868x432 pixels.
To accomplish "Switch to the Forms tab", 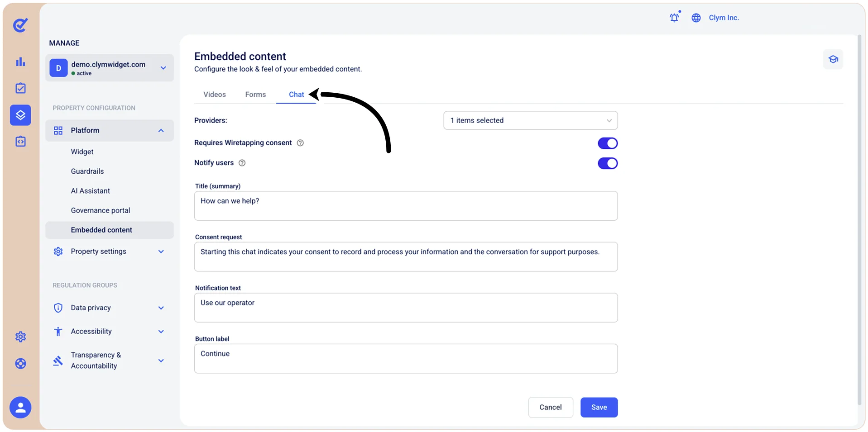I will coord(255,95).
